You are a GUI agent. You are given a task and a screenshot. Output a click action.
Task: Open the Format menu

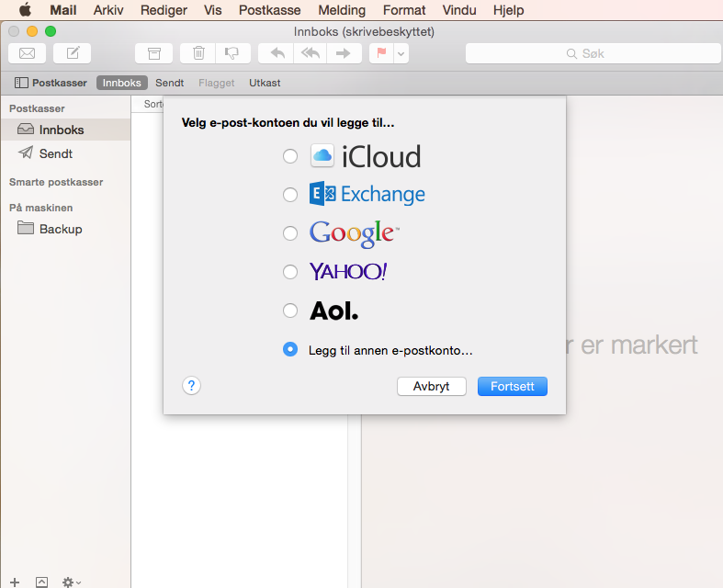(x=404, y=10)
